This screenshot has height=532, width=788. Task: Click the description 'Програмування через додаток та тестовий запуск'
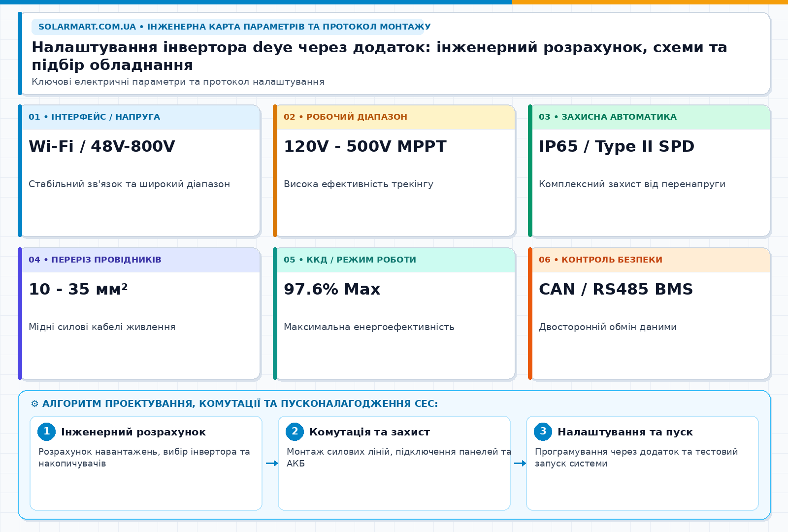point(636,458)
